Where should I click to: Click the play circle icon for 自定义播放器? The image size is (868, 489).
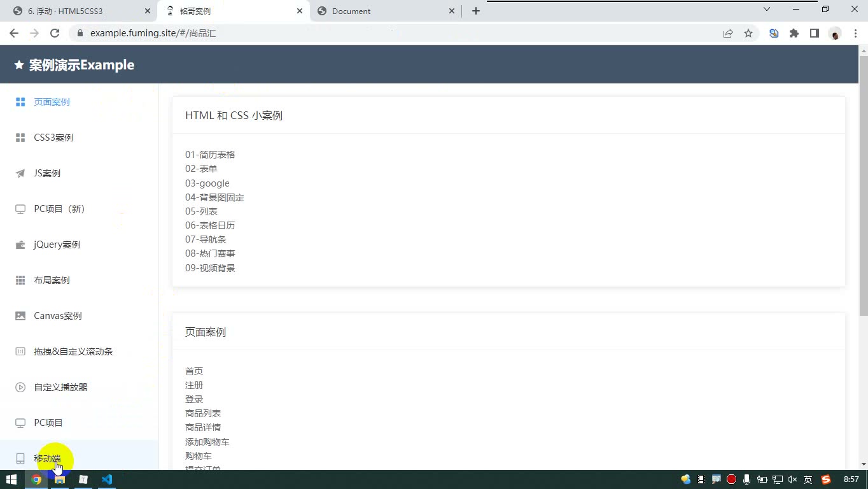[x=20, y=387]
